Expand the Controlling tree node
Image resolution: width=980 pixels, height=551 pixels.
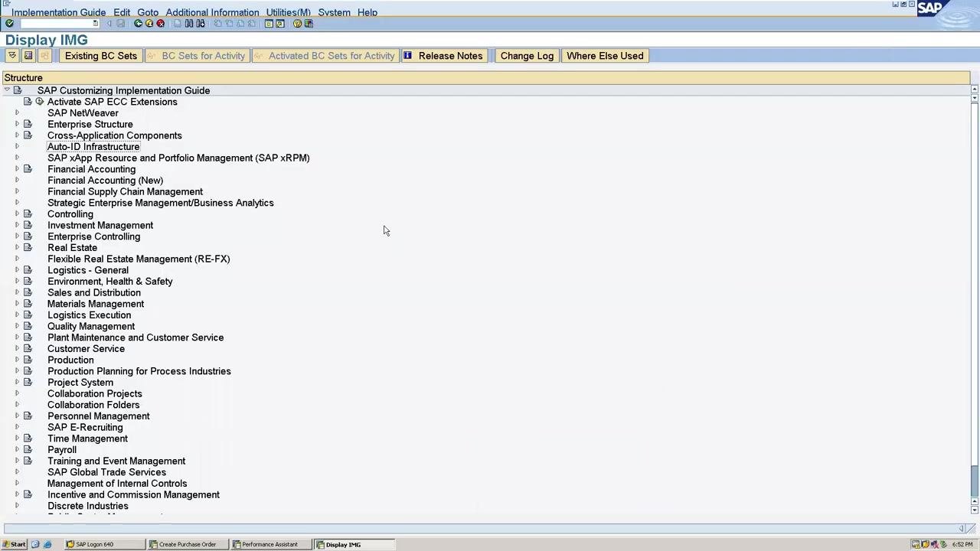17,214
